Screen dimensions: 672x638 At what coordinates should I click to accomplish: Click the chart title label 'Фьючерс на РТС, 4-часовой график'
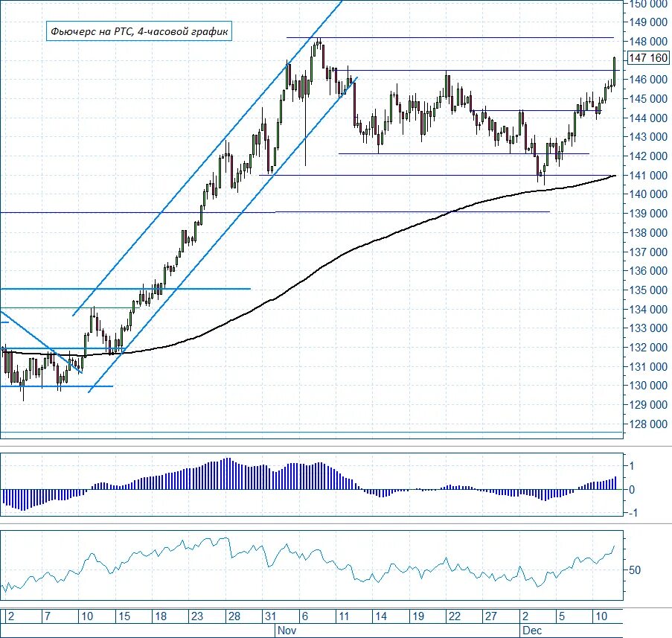click(x=139, y=31)
